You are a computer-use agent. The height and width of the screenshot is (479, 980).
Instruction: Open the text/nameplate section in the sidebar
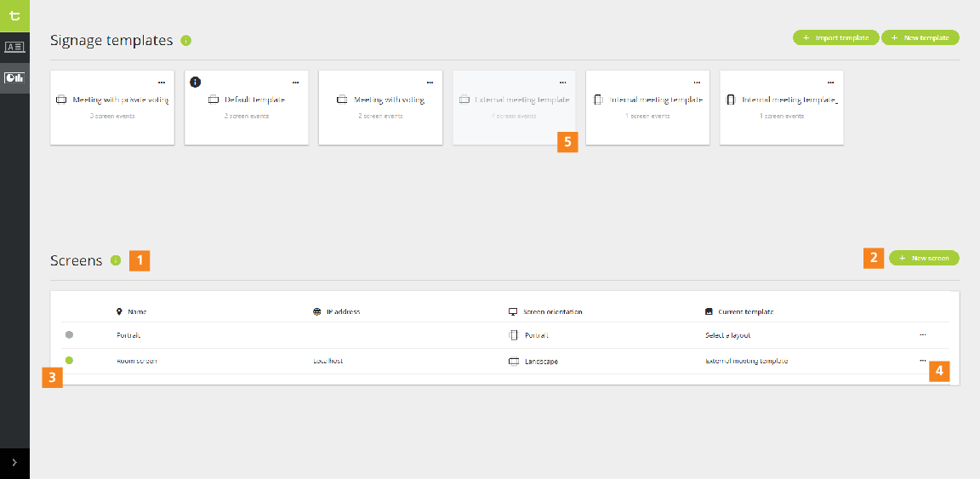coord(14,47)
